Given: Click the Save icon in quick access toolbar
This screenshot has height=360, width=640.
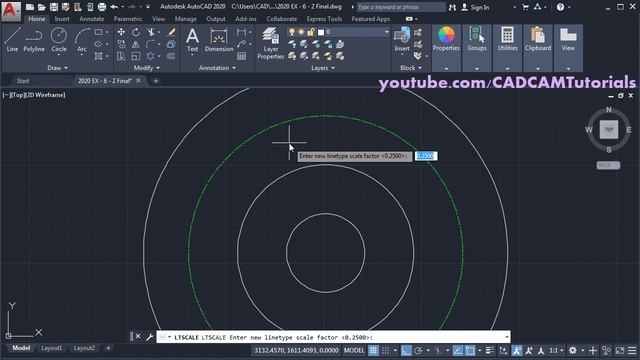Looking at the screenshot, I should coord(53,7).
